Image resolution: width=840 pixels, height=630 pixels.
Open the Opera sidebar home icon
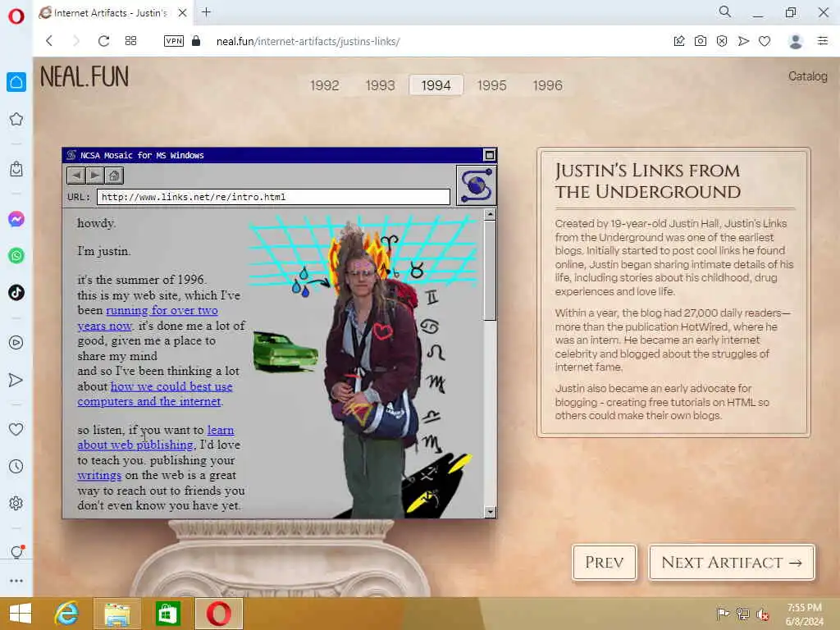click(16, 82)
